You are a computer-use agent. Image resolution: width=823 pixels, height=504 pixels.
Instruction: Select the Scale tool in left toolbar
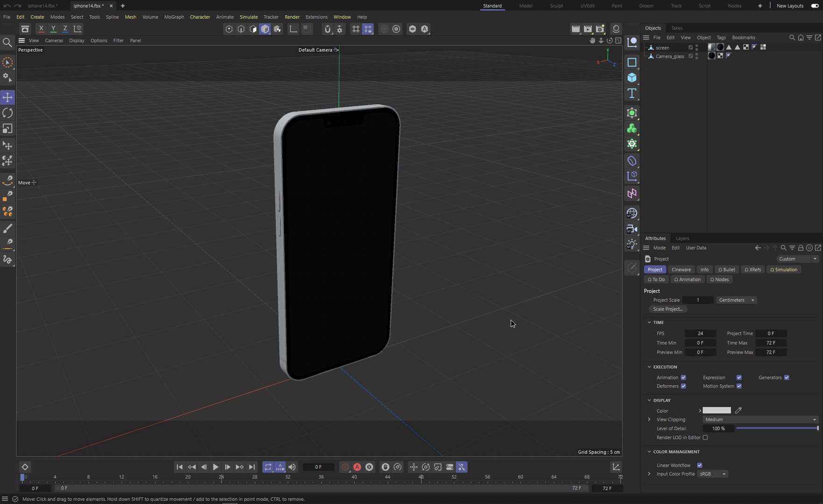click(8, 128)
